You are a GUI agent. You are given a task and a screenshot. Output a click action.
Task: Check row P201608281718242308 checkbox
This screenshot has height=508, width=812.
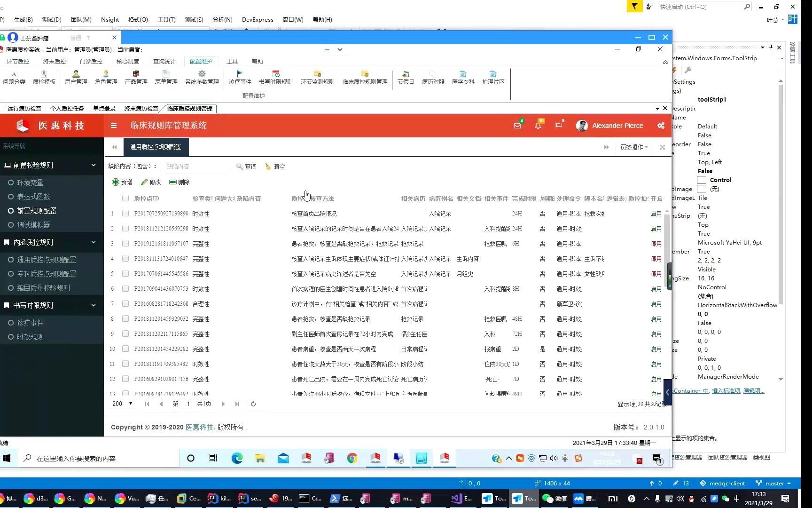[125, 304]
